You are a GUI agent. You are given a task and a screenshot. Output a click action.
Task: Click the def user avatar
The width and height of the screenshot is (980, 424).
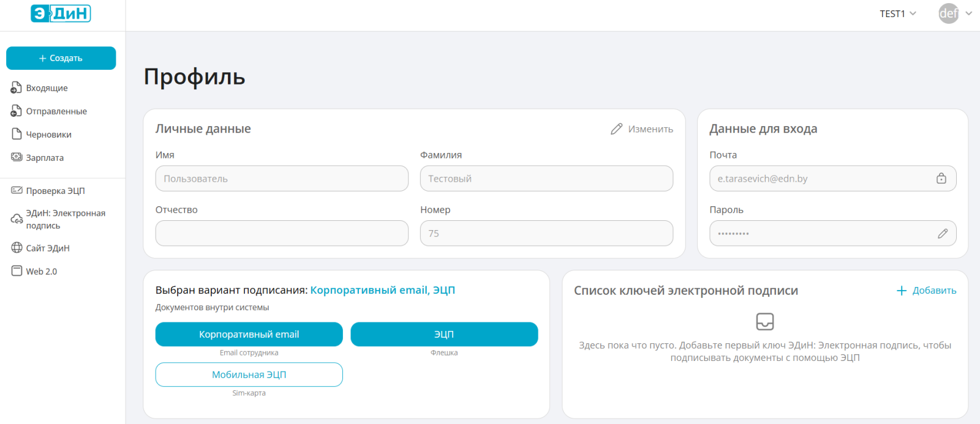(x=948, y=13)
